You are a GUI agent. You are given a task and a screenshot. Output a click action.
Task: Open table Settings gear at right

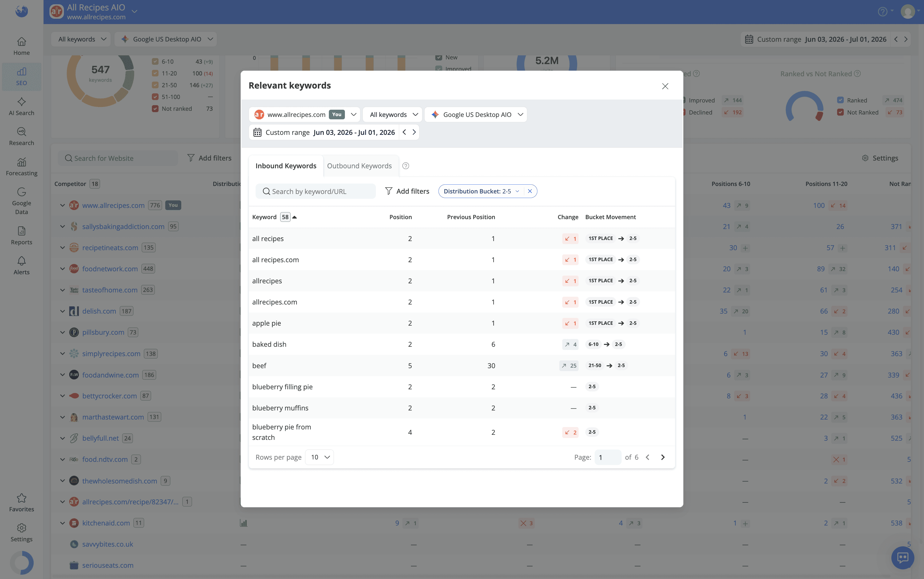coord(880,158)
